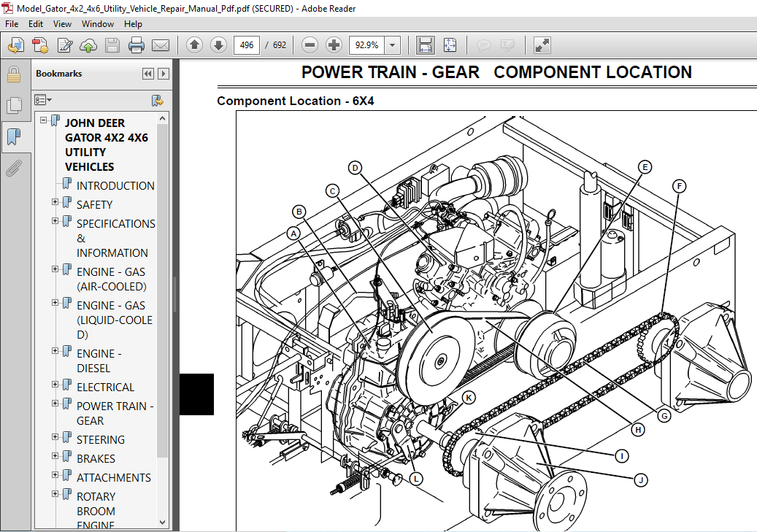
Task: Open the View menu
Action: point(62,23)
